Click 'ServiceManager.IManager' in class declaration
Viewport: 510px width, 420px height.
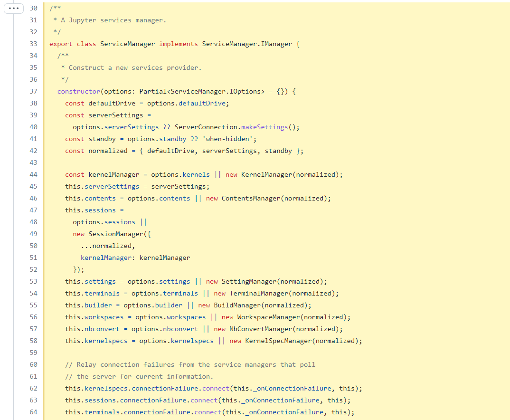click(247, 44)
